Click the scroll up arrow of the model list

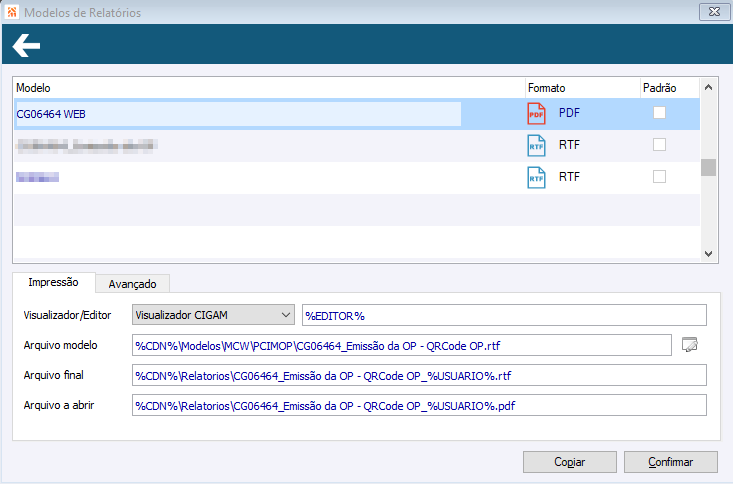(x=708, y=87)
